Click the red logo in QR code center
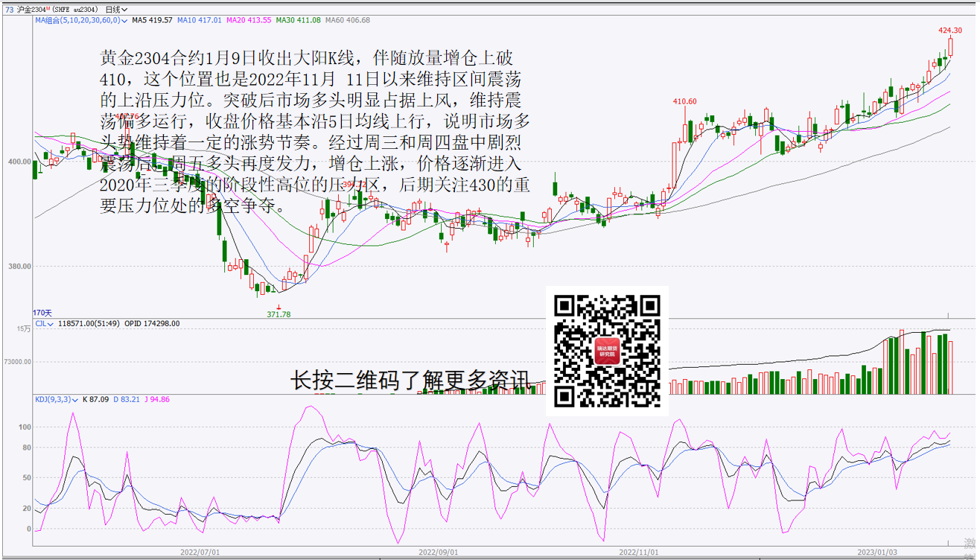Image resolution: width=980 pixels, height=560 pixels. click(x=607, y=351)
